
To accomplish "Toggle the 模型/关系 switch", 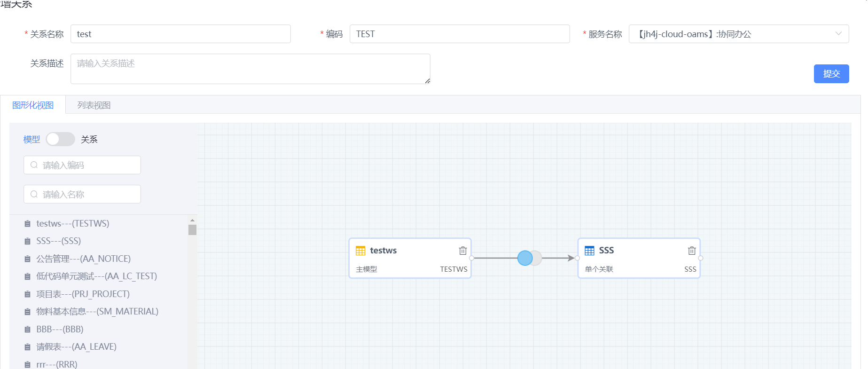I will 60,139.
